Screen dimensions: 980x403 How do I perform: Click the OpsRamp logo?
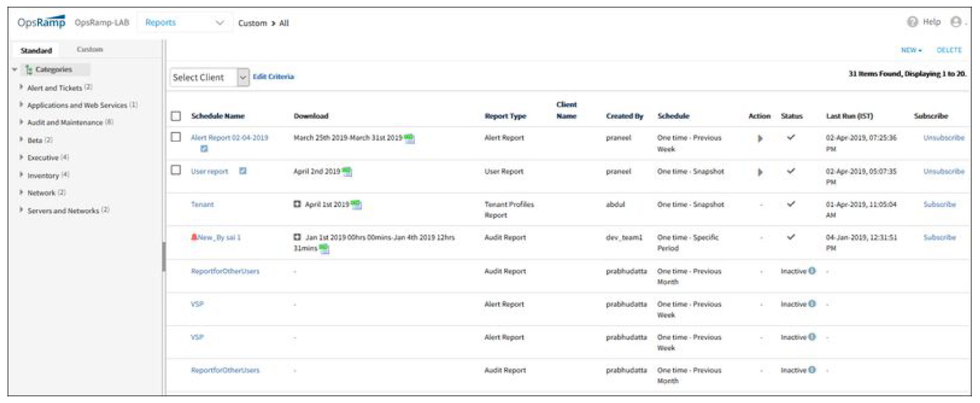point(41,22)
